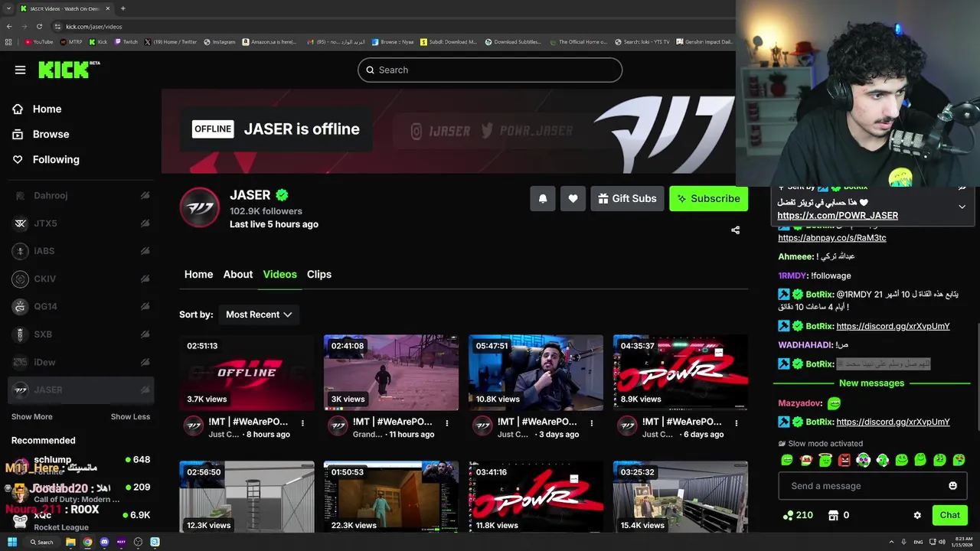
Task: Follow JASER with the heart button
Action: point(573,198)
